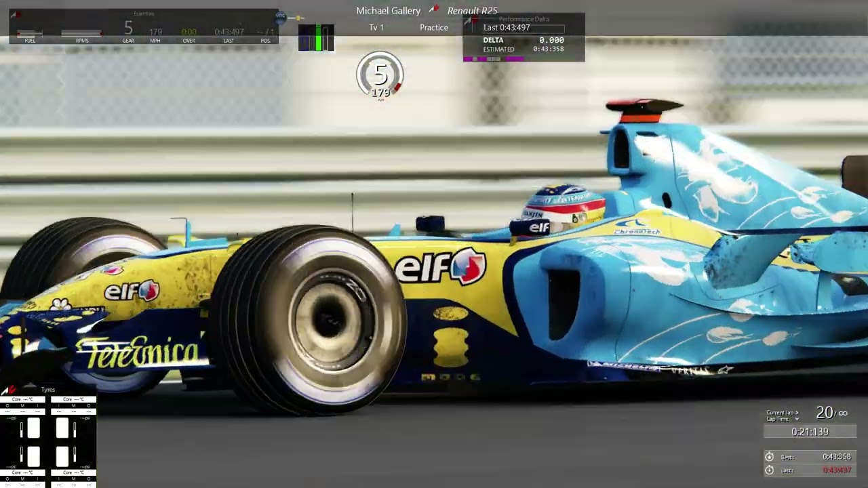Click the rear-right tyre block in the Tyres app
Viewport: 868px width, 488px height.
click(x=62, y=456)
